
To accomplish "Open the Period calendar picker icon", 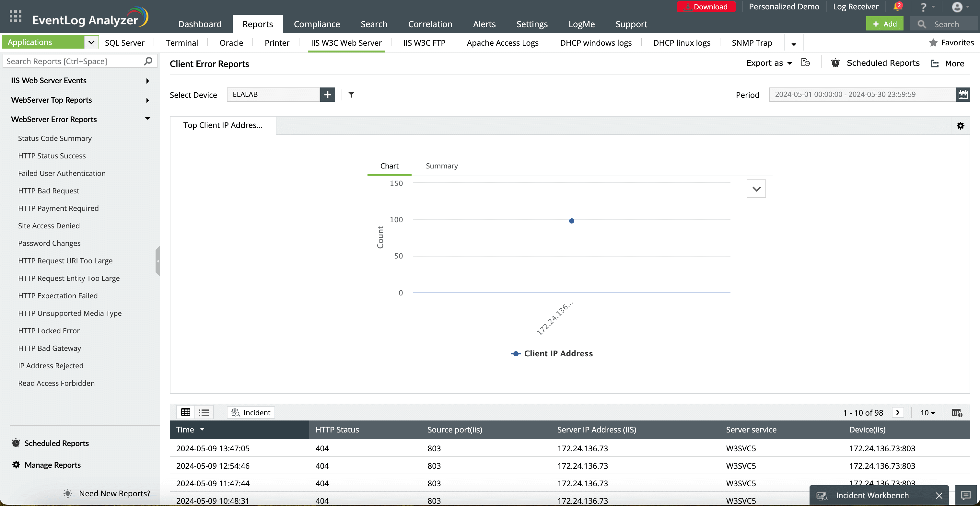I will pyautogui.click(x=963, y=95).
